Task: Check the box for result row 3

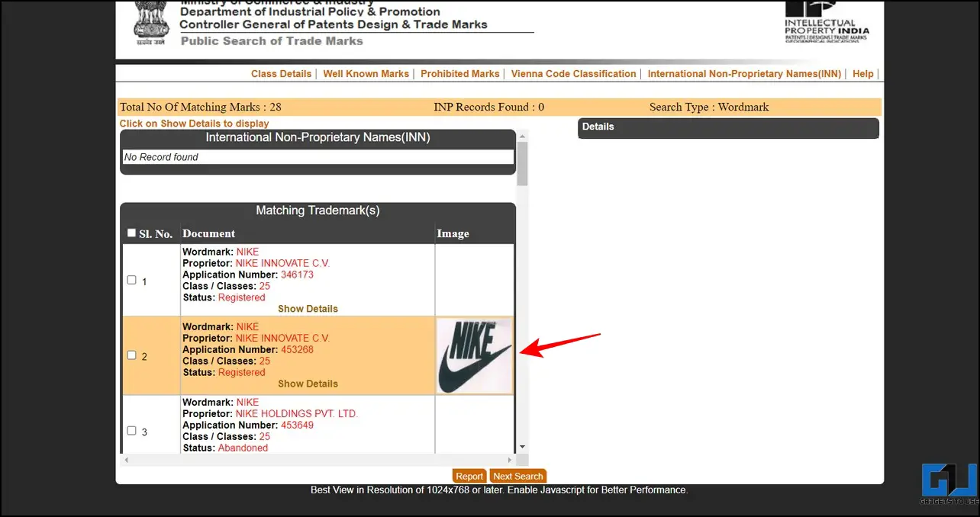Action: 131,430
